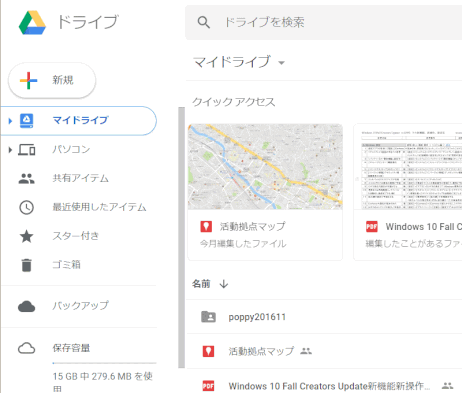Open 活動拠点マップ quick access card title
462x393 pixels.
pos(252,227)
